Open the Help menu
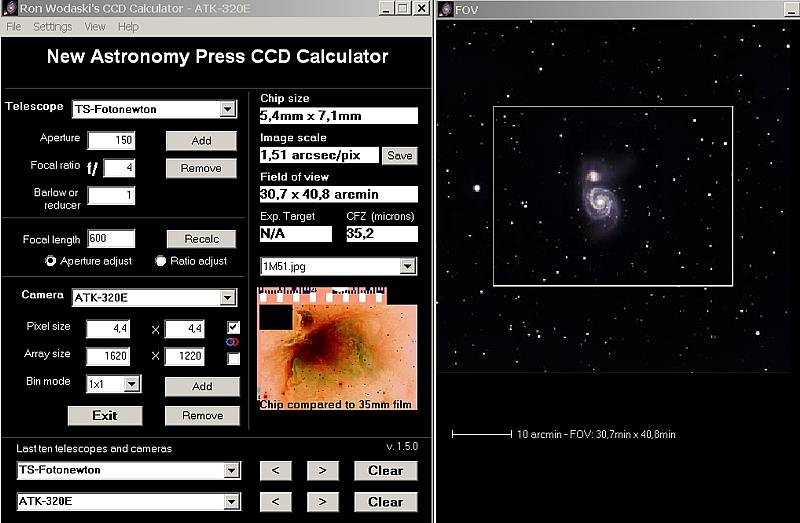Viewport: 800px width, 523px height. [128, 27]
